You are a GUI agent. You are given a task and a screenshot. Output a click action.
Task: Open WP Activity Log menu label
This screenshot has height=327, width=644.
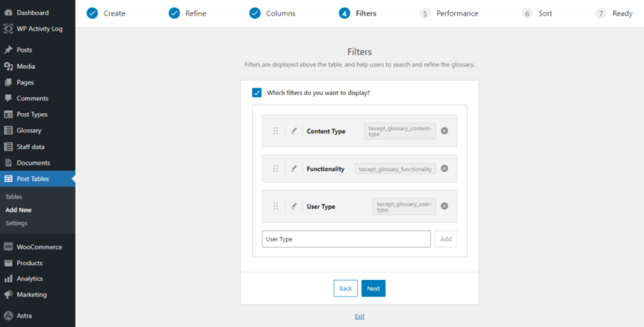click(40, 29)
